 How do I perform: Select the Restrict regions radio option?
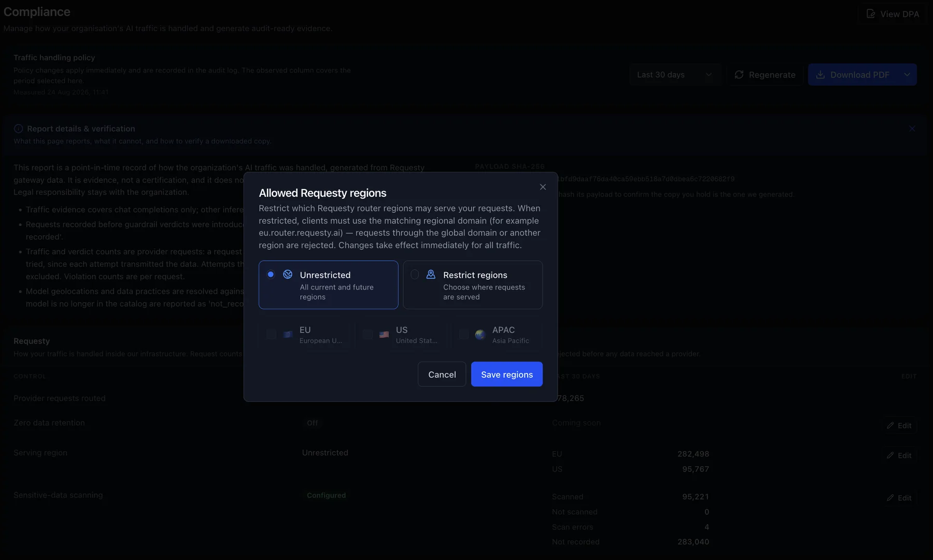[415, 275]
